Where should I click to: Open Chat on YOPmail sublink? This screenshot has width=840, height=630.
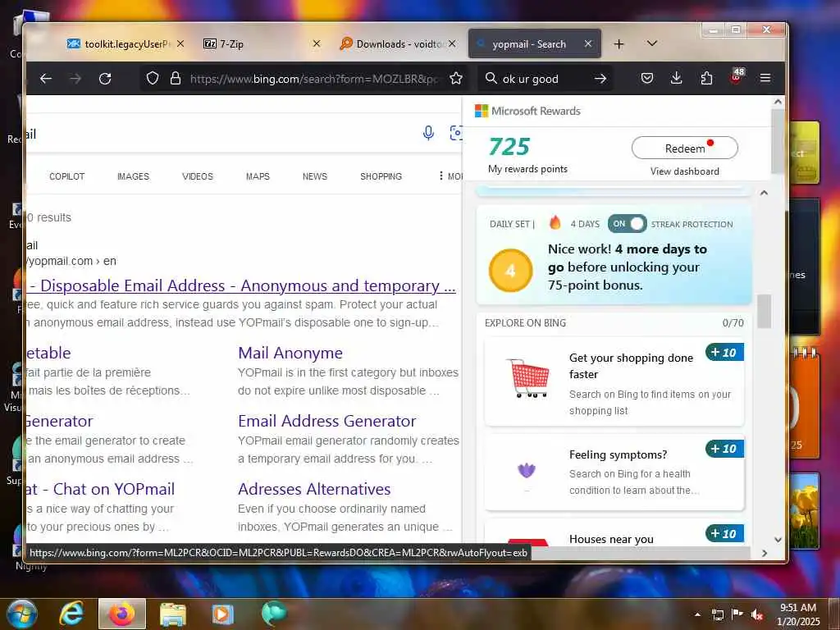click(100, 489)
